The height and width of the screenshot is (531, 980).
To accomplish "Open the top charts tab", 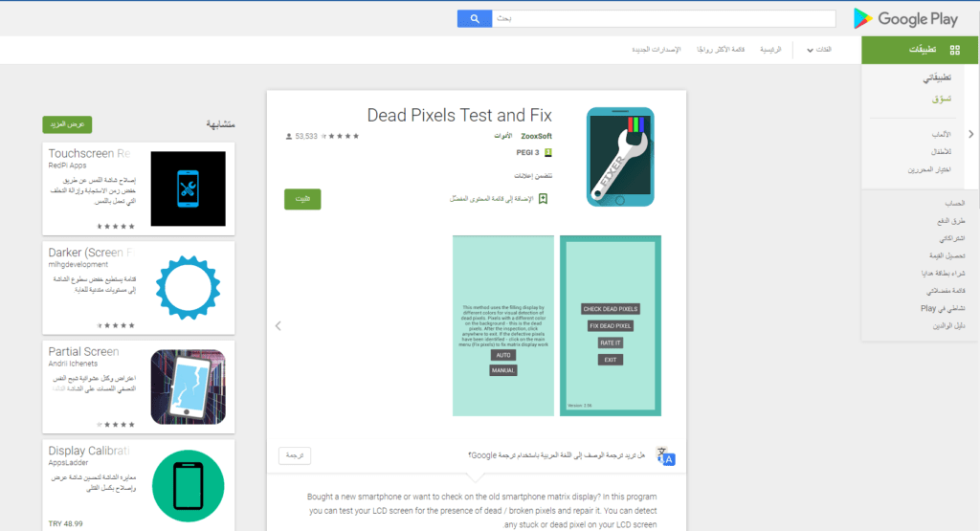I will coord(724,50).
